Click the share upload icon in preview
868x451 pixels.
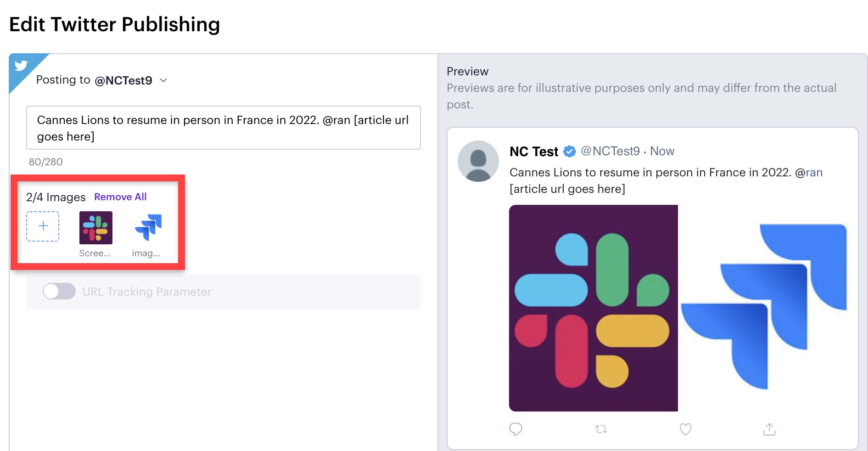pyautogui.click(x=769, y=429)
